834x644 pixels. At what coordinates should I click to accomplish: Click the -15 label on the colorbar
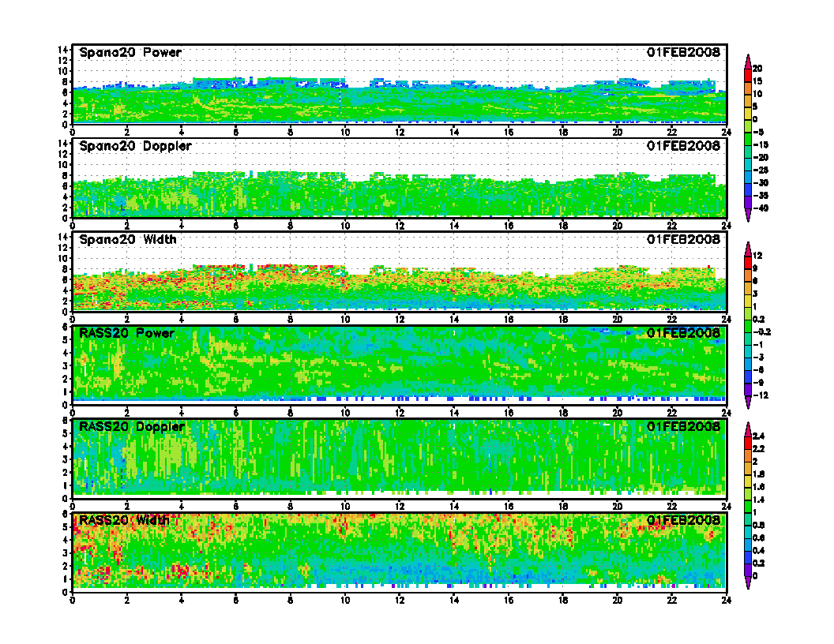click(x=761, y=144)
